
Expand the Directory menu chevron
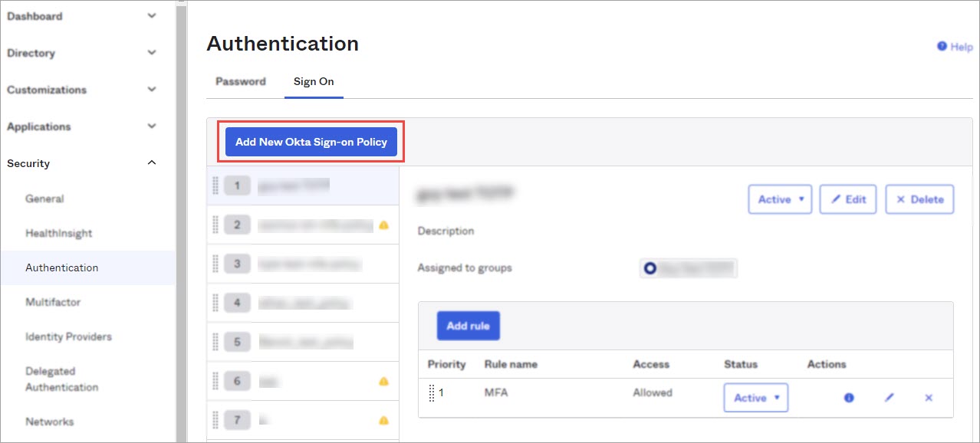152,53
